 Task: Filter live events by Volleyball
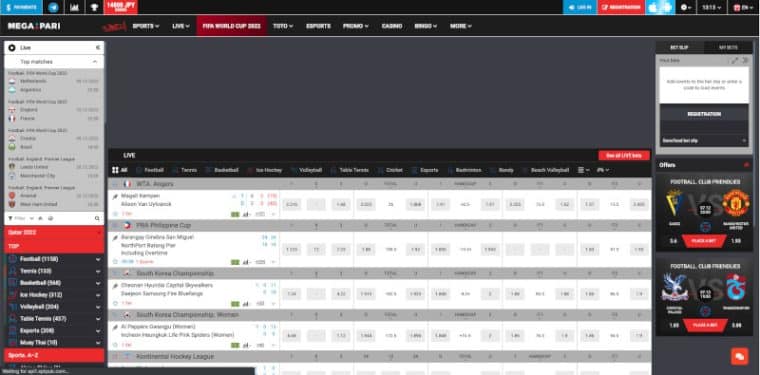306,170
